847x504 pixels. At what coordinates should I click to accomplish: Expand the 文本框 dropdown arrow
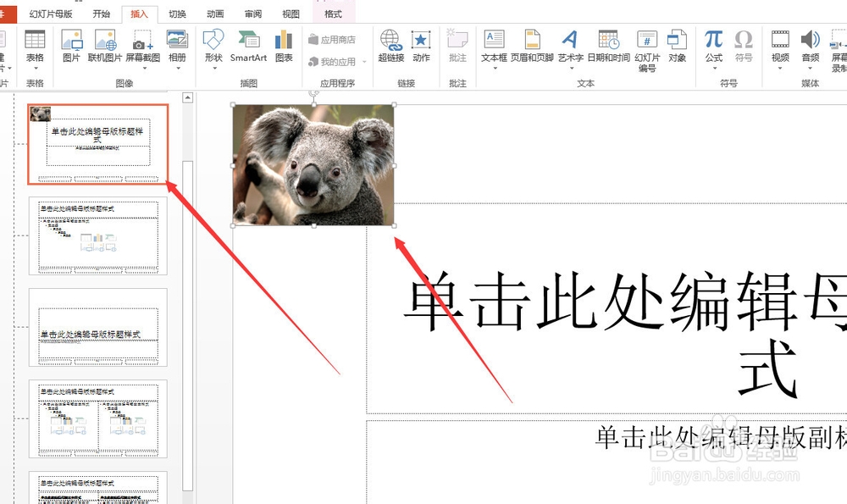pos(495,68)
